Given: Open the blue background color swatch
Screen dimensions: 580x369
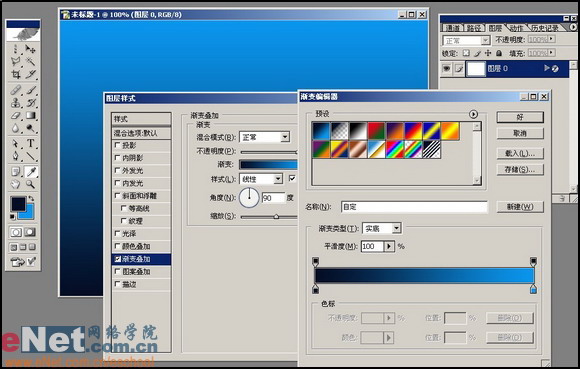Looking at the screenshot, I should 29,214.
